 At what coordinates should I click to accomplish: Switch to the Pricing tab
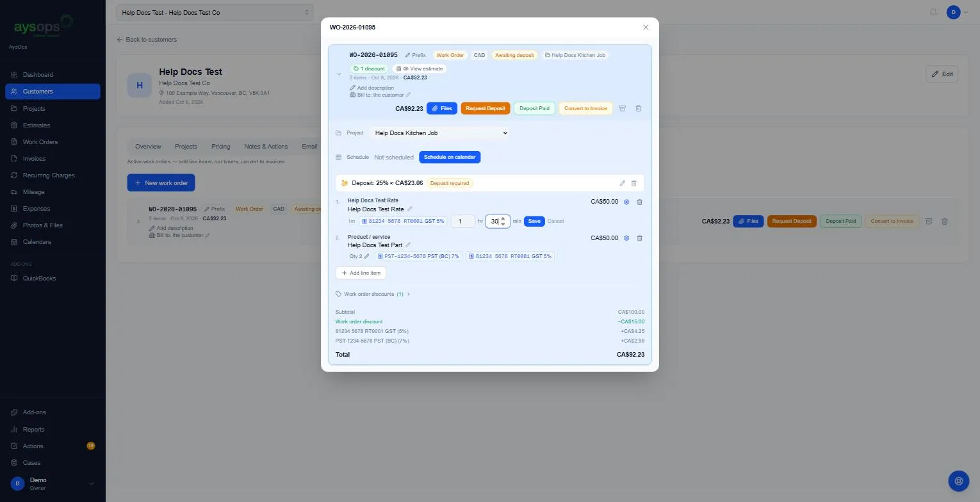click(x=220, y=147)
